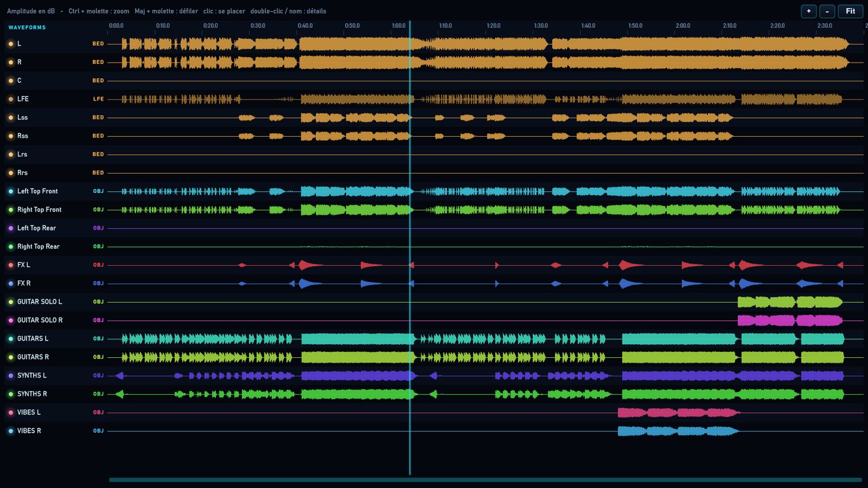Click the "Right Top Front" track name
Screen dimensions: 868x488
(x=39, y=210)
